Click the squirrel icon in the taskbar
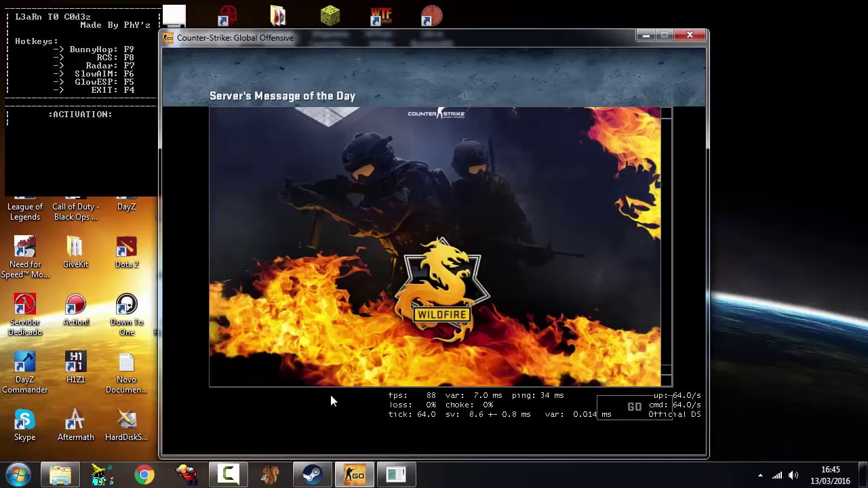 click(x=270, y=474)
